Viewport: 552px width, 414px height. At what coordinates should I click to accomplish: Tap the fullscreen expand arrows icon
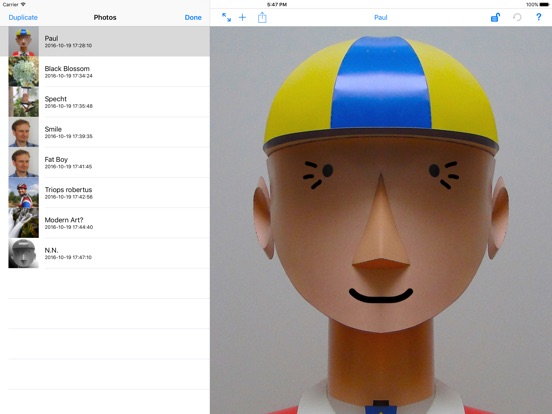pyautogui.click(x=226, y=17)
